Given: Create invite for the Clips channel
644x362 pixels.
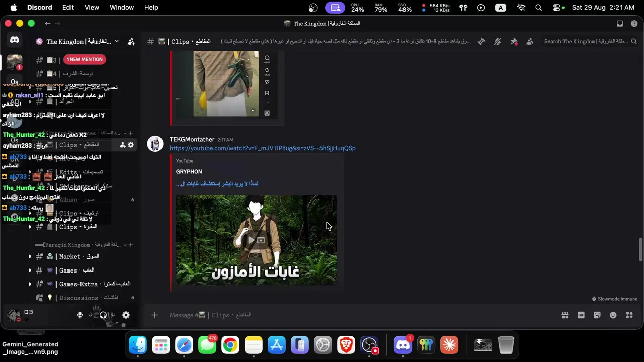Looking at the screenshot, I should [122, 145].
